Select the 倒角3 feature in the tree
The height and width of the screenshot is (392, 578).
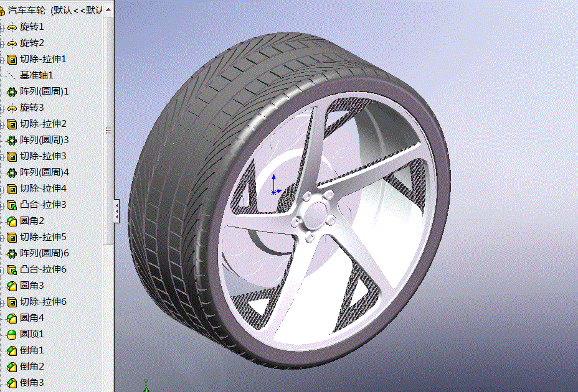(x=34, y=383)
